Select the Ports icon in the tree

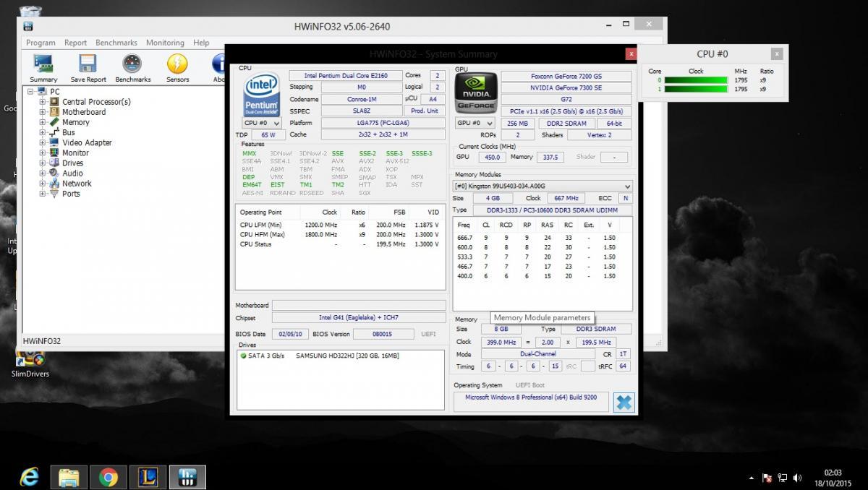point(54,194)
